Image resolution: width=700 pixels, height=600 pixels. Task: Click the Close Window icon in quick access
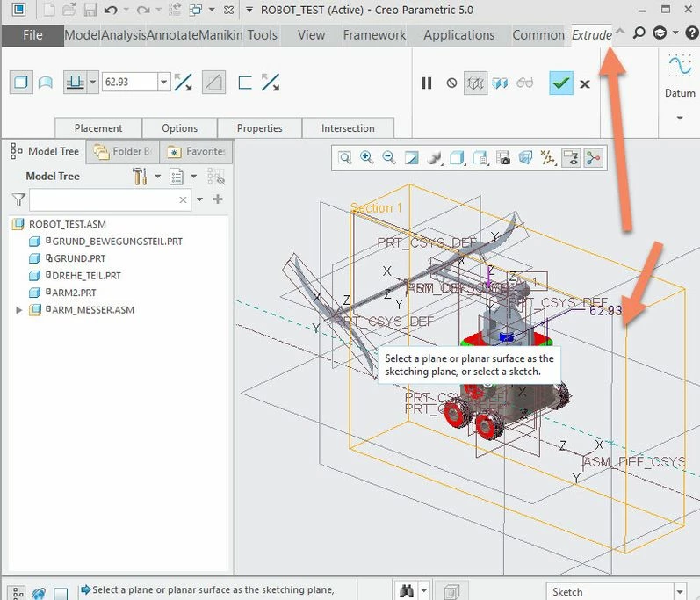[228, 10]
